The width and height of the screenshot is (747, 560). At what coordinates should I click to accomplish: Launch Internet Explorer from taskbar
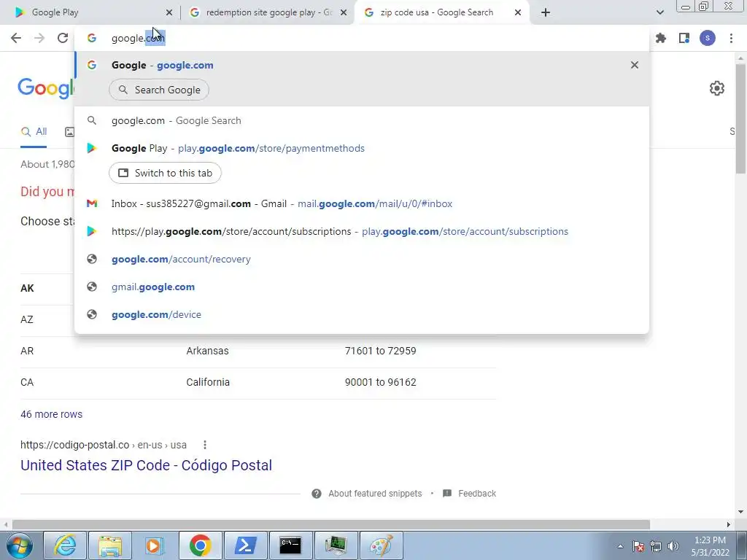click(65, 545)
